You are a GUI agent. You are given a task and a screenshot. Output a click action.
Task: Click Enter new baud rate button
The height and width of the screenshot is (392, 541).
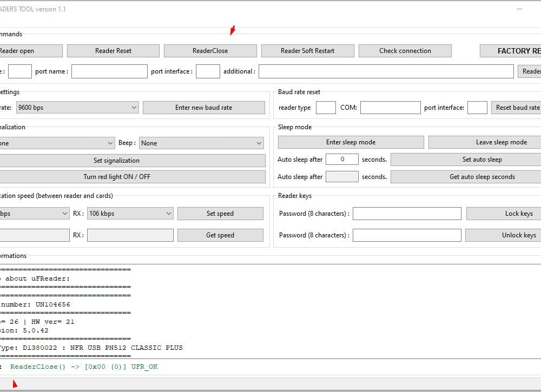203,108
